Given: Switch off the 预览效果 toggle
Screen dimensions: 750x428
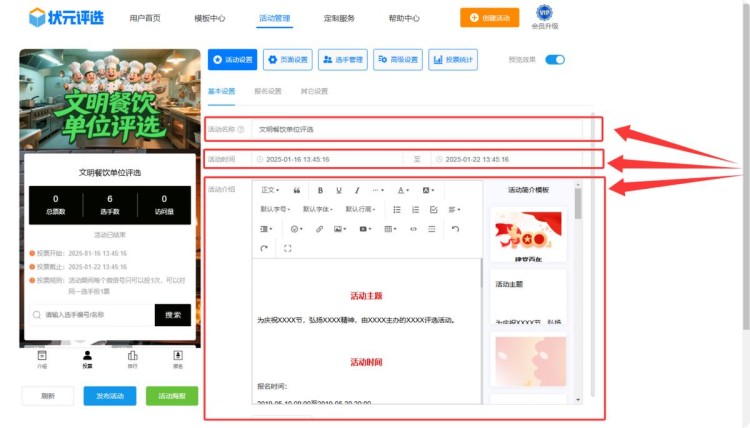Looking at the screenshot, I should pos(554,60).
